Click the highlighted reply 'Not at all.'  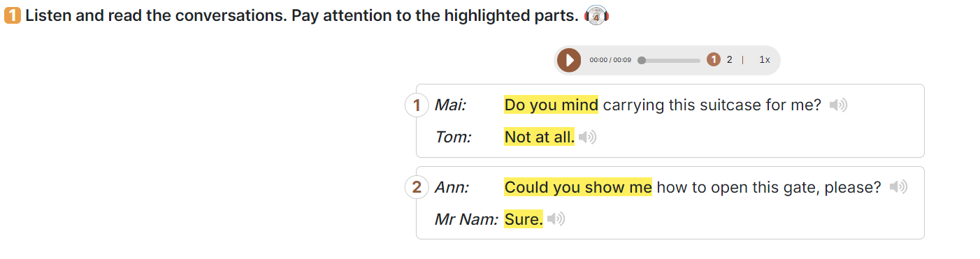click(x=539, y=138)
